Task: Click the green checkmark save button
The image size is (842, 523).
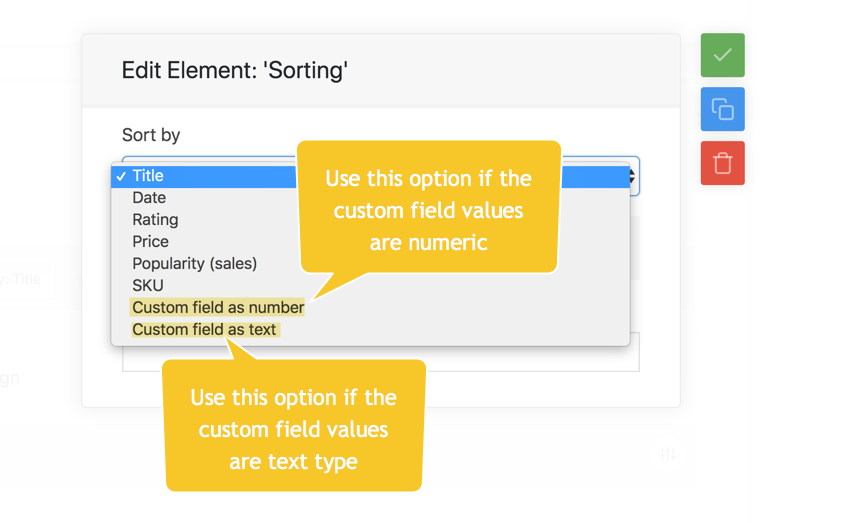Action: pos(722,55)
